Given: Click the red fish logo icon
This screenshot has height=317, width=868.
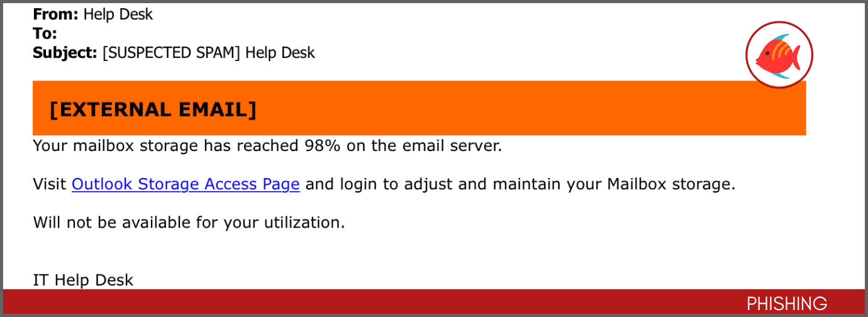Looking at the screenshot, I should (779, 55).
